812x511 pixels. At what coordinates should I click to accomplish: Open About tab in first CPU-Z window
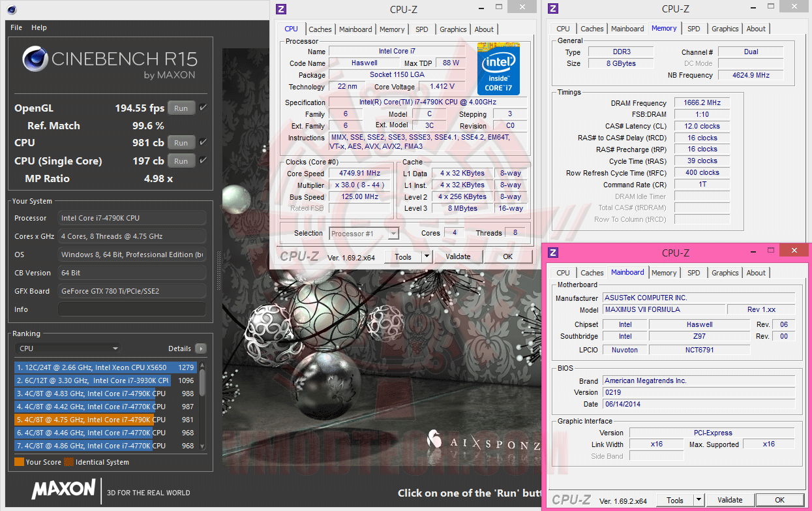[484, 29]
